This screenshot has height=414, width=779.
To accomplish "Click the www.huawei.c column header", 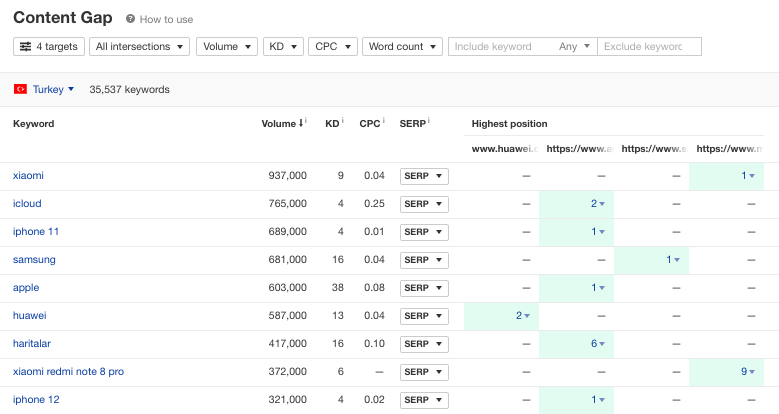I will [x=505, y=149].
